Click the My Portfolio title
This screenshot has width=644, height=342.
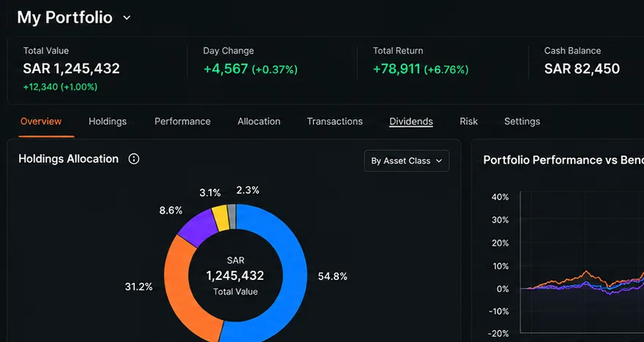point(65,18)
